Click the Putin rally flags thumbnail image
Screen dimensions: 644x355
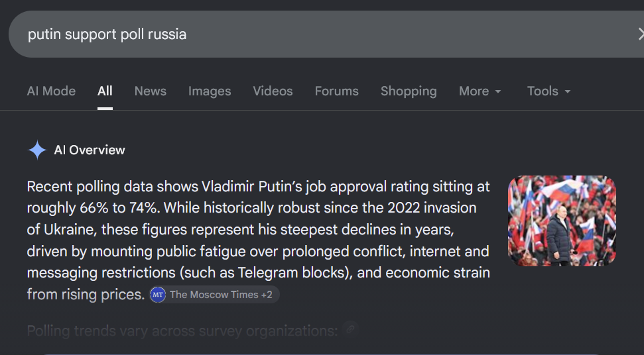point(562,221)
